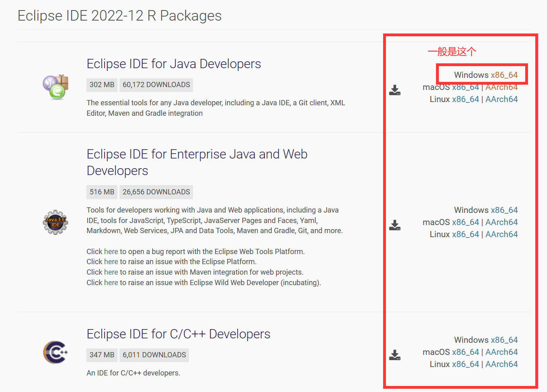Click Java Developers description about essential tools
The height and width of the screenshot is (392, 547).
216,108
